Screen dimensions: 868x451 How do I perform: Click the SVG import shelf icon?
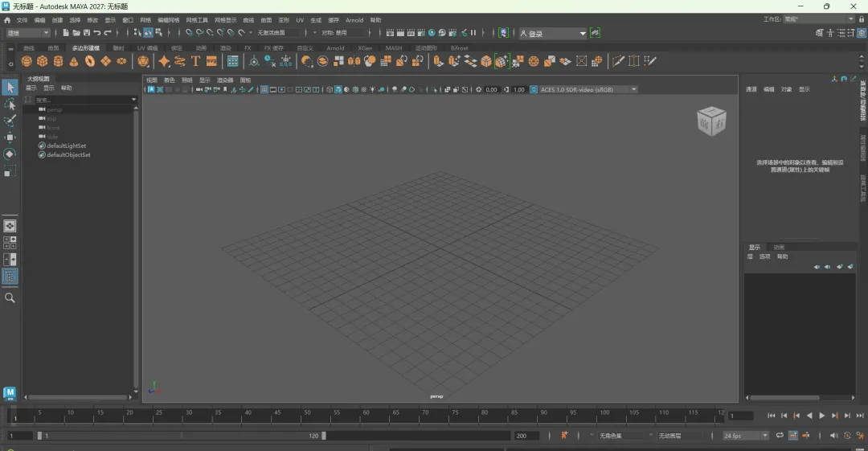coord(211,61)
